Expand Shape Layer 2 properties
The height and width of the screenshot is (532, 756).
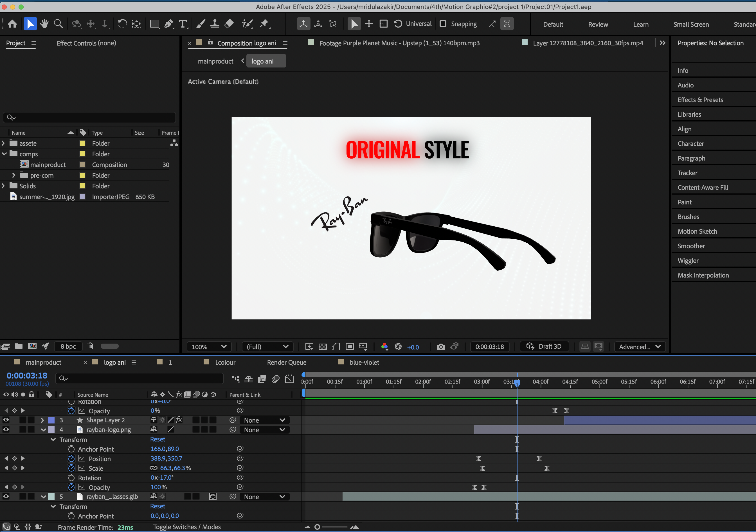(42, 420)
